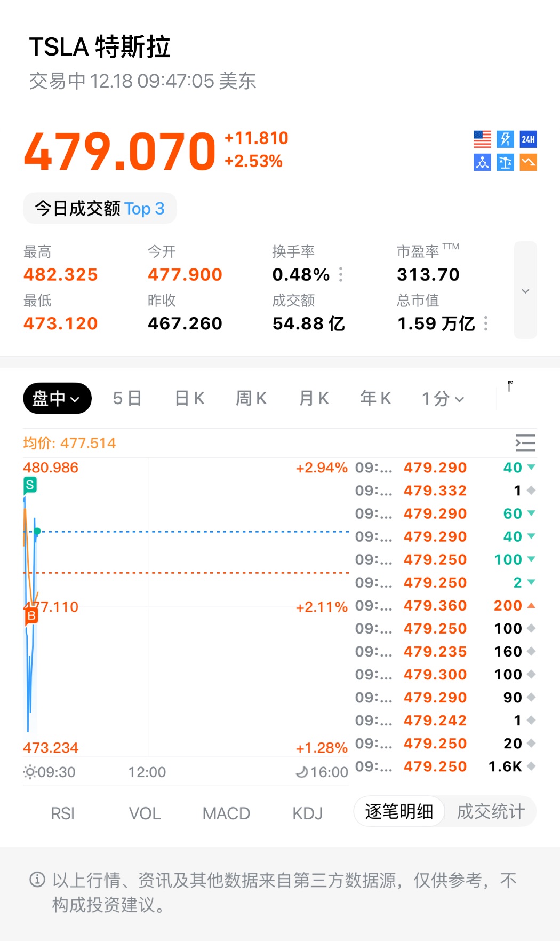560x941 pixels.
Task: Tap the green S sell marker
Action: click(x=30, y=485)
